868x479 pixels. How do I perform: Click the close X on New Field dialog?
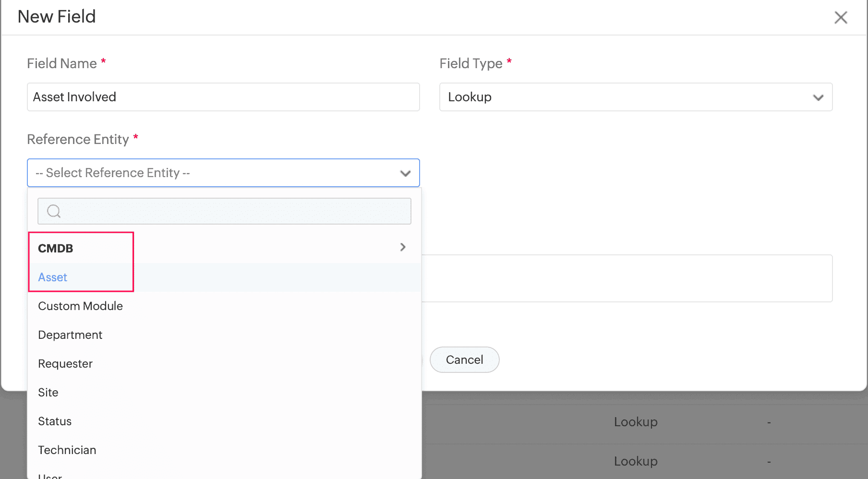coord(841,17)
